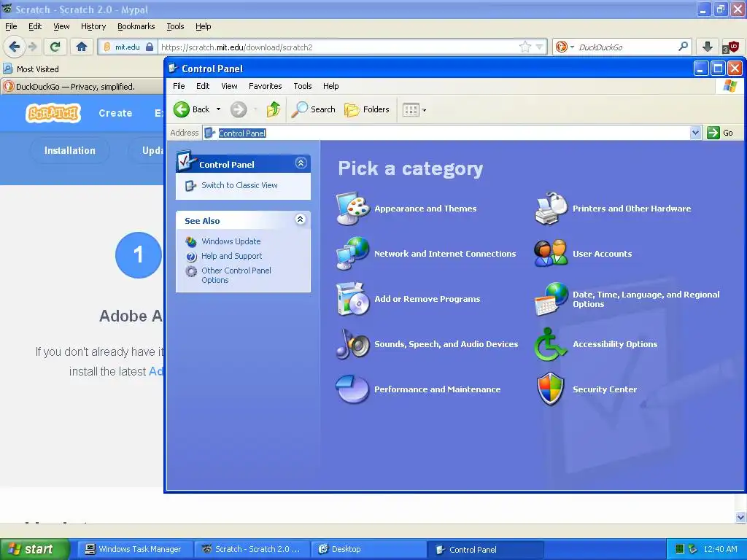Click Control Panel address text field
Screen dimensions: 747x560
[446, 133]
